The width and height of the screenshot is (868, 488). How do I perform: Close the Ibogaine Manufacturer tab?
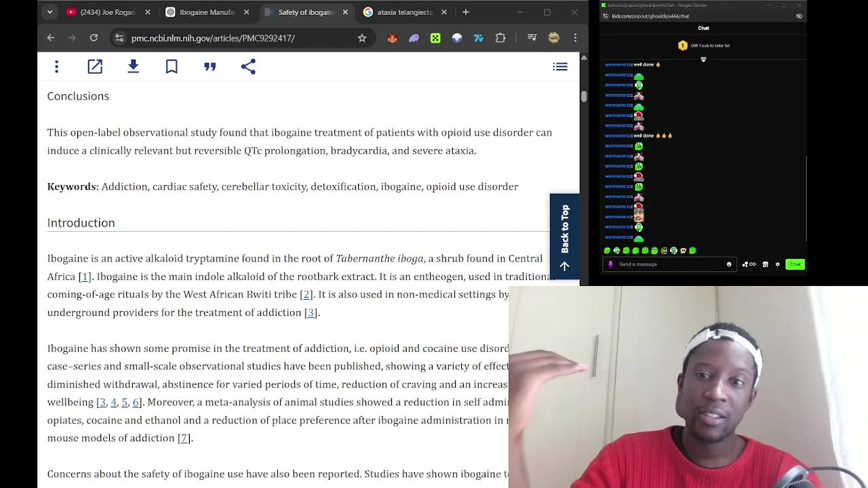coord(247,12)
